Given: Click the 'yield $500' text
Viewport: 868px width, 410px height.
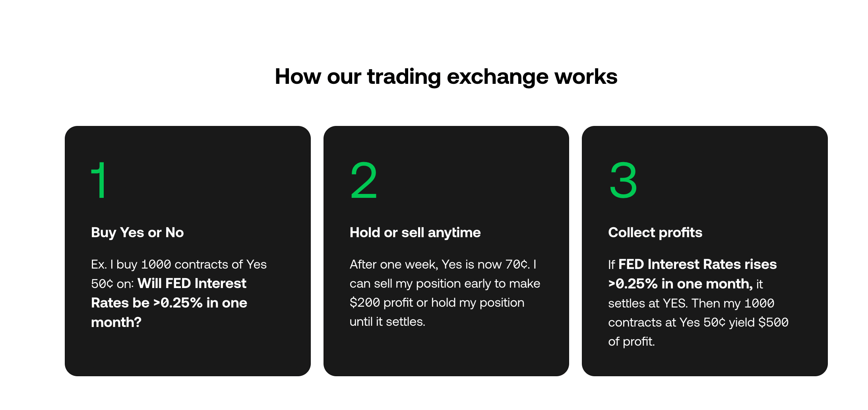Looking at the screenshot, I should 759,322.
